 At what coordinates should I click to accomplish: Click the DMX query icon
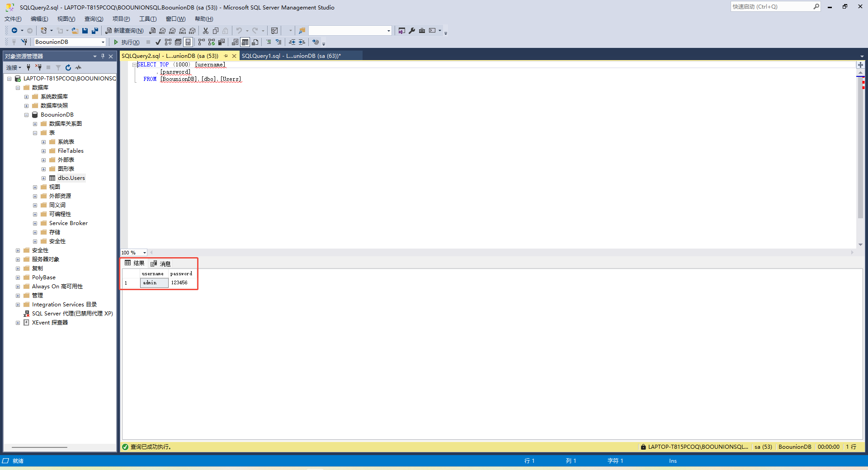coord(172,31)
